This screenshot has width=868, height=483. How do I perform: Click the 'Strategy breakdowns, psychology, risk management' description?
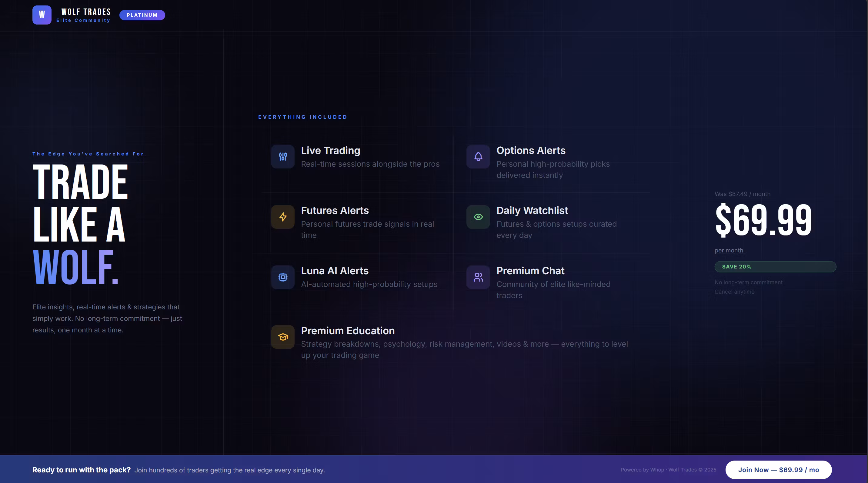[464, 349]
